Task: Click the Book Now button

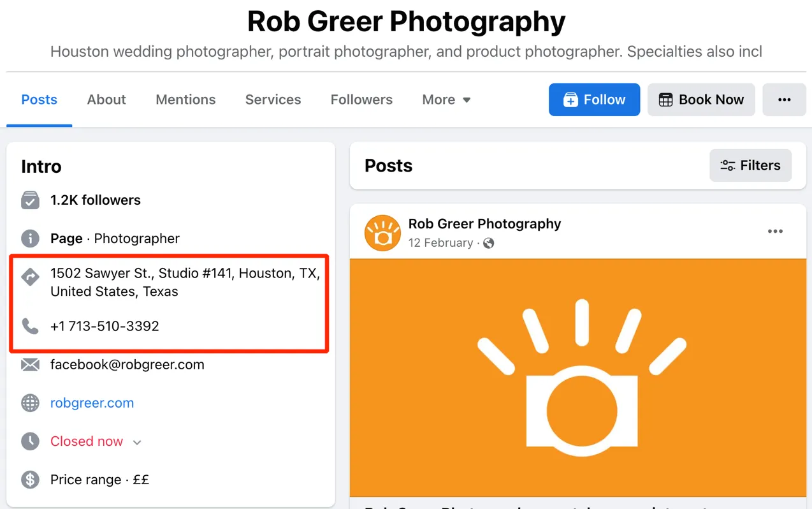Action: coord(701,100)
